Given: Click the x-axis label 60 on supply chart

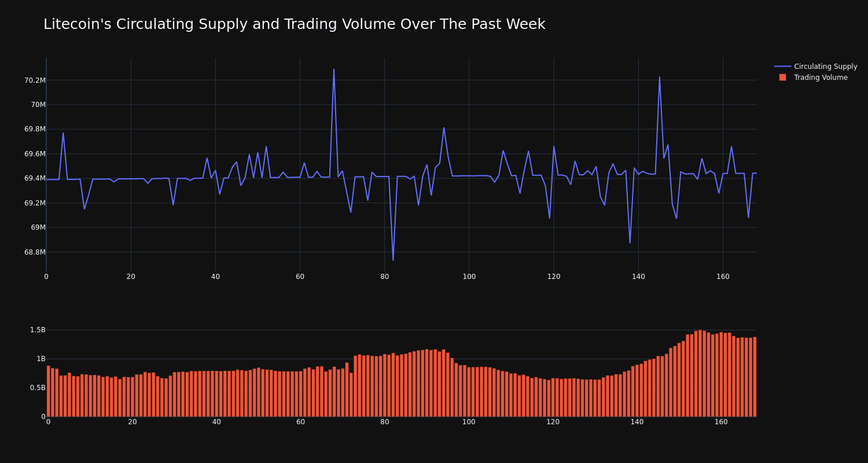Looking at the screenshot, I should click(x=300, y=277).
